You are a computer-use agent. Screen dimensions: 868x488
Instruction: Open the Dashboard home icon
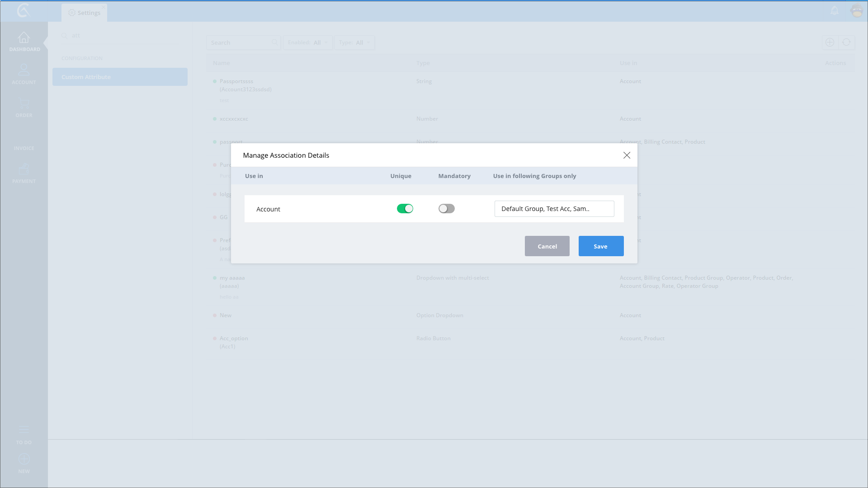point(24,38)
